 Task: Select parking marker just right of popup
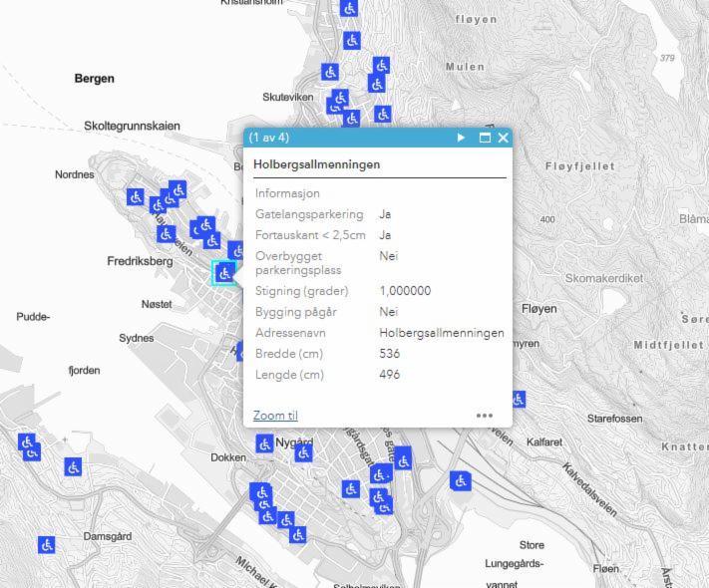(x=518, y=399)
